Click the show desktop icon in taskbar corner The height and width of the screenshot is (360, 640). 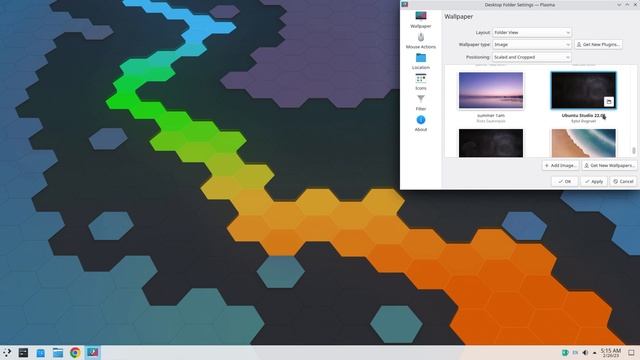coord(631,353)
